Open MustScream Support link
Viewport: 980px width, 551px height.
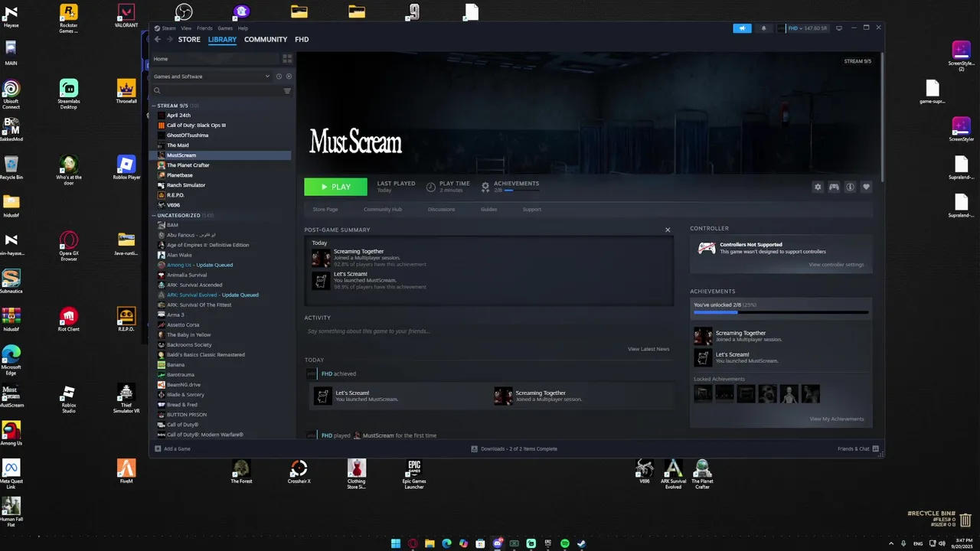click(x=531, y=209)
